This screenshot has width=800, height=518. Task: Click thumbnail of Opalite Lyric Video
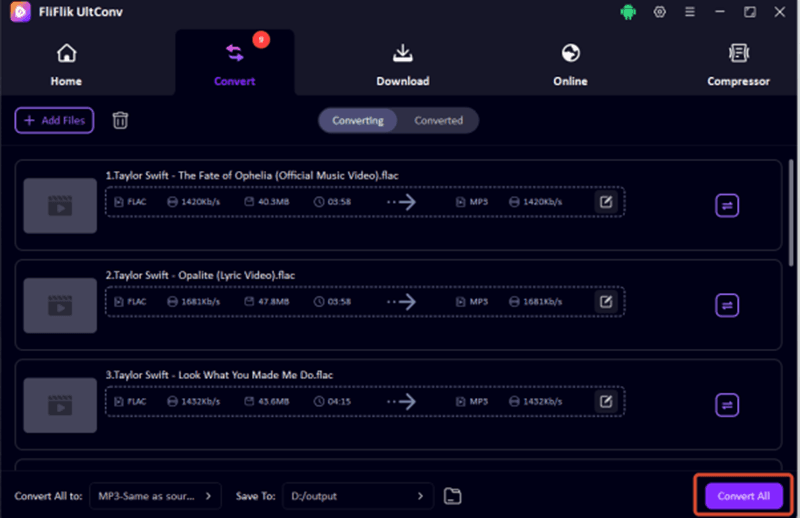pyautogui.click(x=60, y=306)
